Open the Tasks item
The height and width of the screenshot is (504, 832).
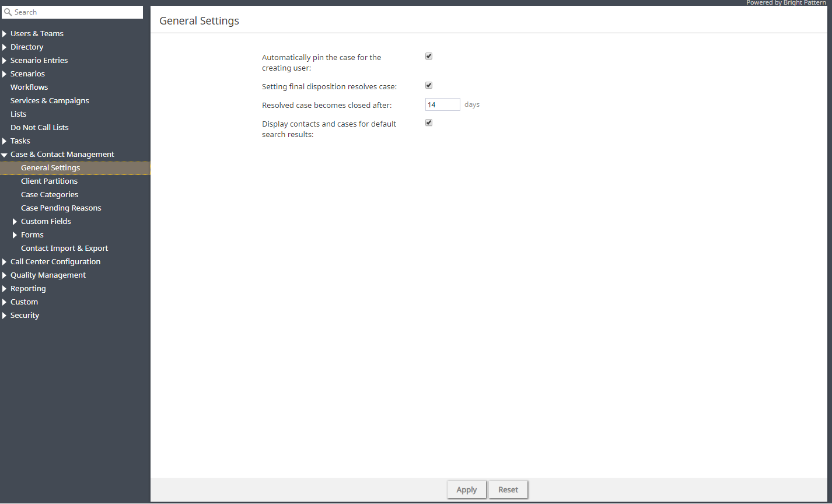click(x=20, y=141)
